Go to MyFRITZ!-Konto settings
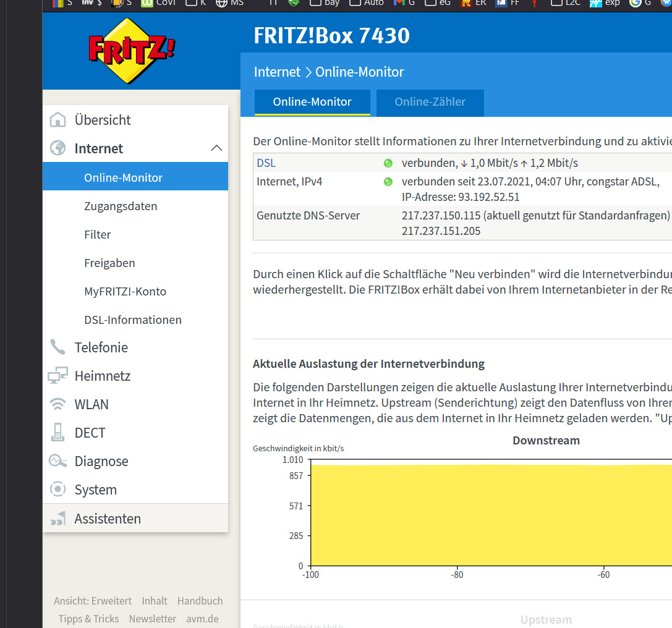 (x=125, y=291)
